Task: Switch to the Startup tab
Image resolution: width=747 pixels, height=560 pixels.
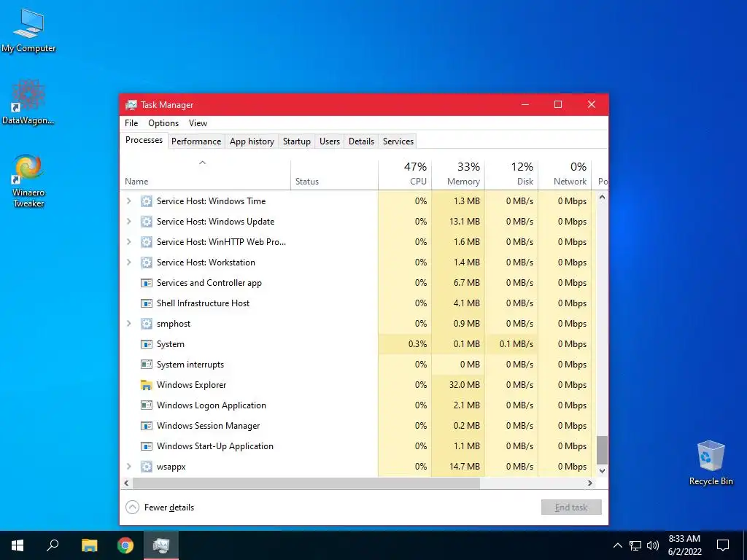Action: pyautogui.click(x=297, y=141)
